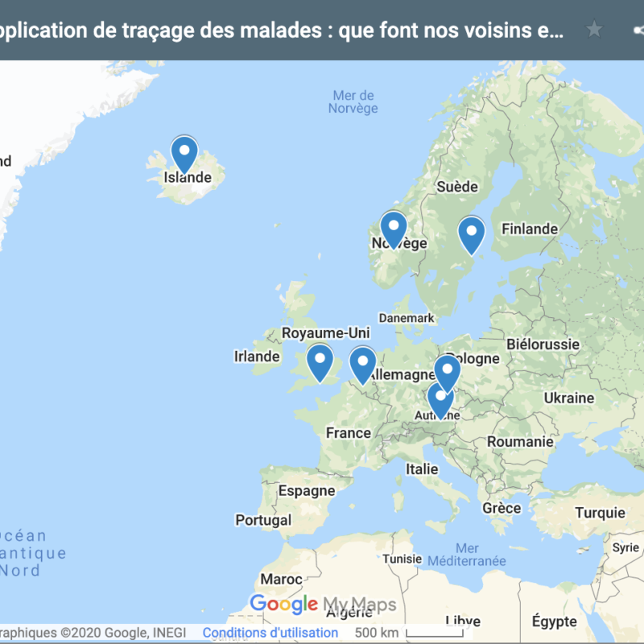Viewport: 644px width, 644px height.
Task: Click the map pin on Islande
Action: click(184, 153)
